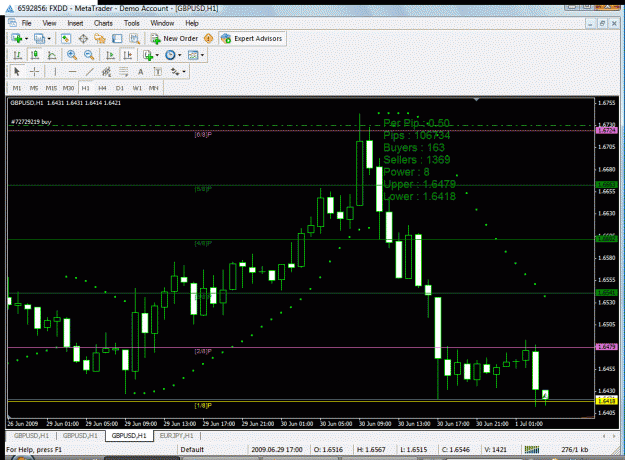Open the File menu
The image size is (625, 460).
[x=26, y=23]
